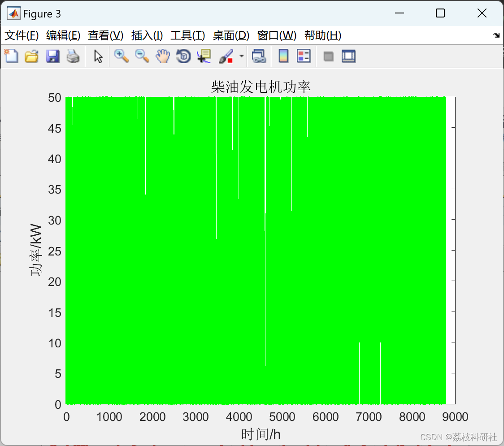504x446 pixels.
Task: Show Plot Tools and dock figure
Action: pos(348,56)
